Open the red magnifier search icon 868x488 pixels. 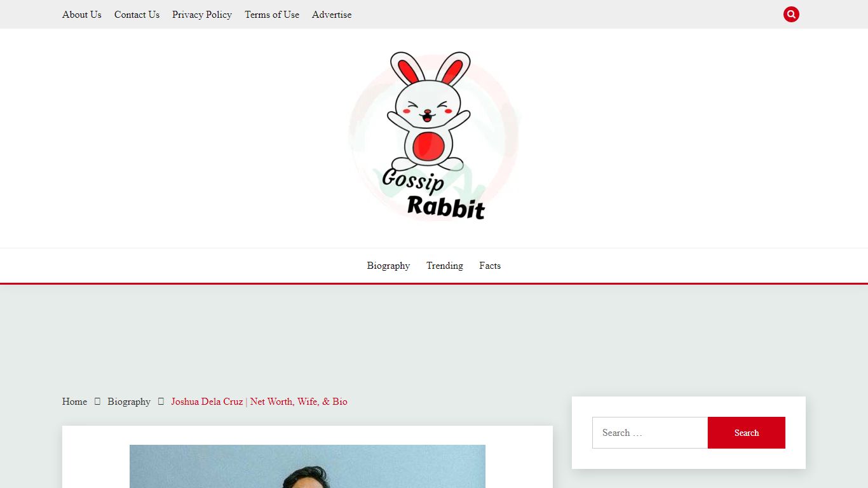click(791, 14)
